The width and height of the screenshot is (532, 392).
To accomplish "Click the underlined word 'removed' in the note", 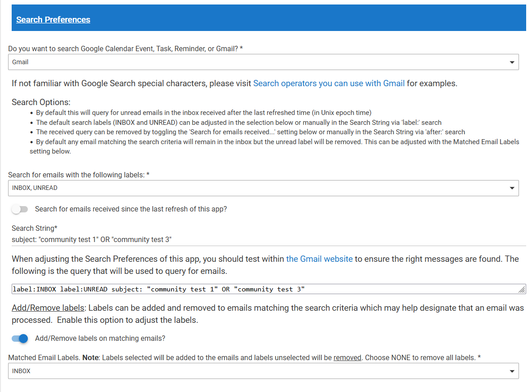I will 347,357.
